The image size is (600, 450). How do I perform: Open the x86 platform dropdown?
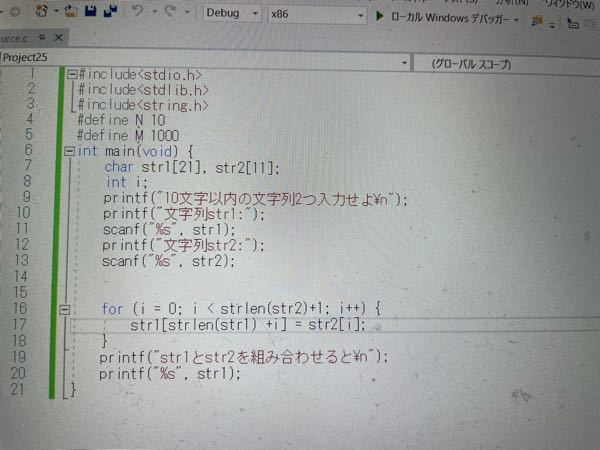tap(317, 15)
